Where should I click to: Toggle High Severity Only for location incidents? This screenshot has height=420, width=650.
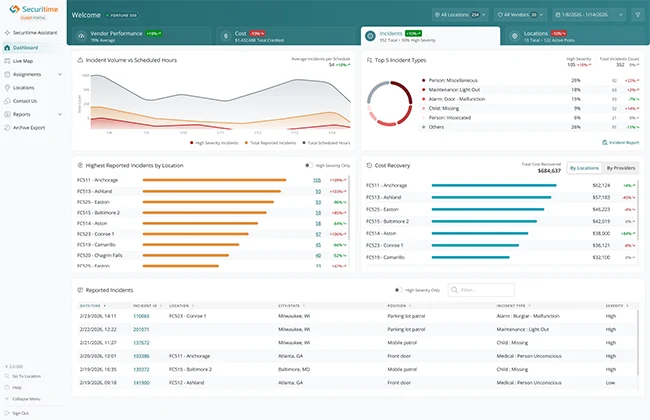(x=309, y=165)
